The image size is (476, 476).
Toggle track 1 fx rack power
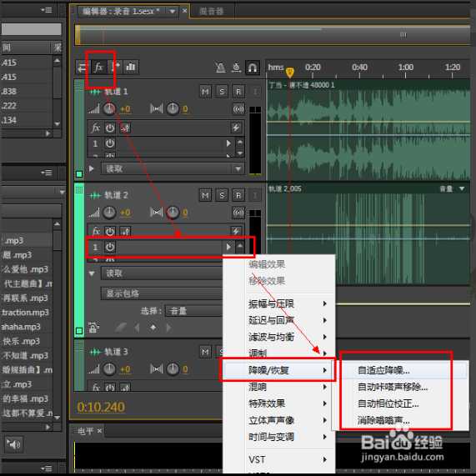(110, 128)
